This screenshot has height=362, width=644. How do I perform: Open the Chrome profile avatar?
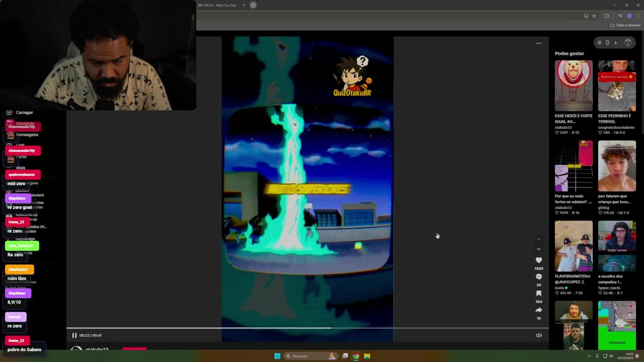pyautogui.click(x=629, y=16)
